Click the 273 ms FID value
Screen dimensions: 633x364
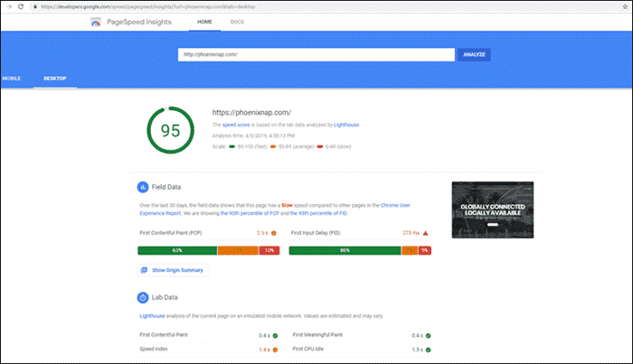tap(411, 233)
